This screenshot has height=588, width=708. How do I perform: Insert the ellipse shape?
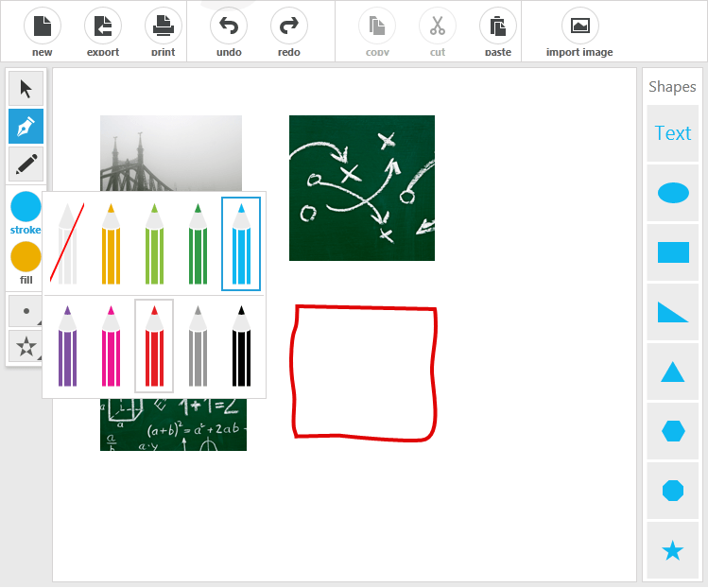pos(673,193)
